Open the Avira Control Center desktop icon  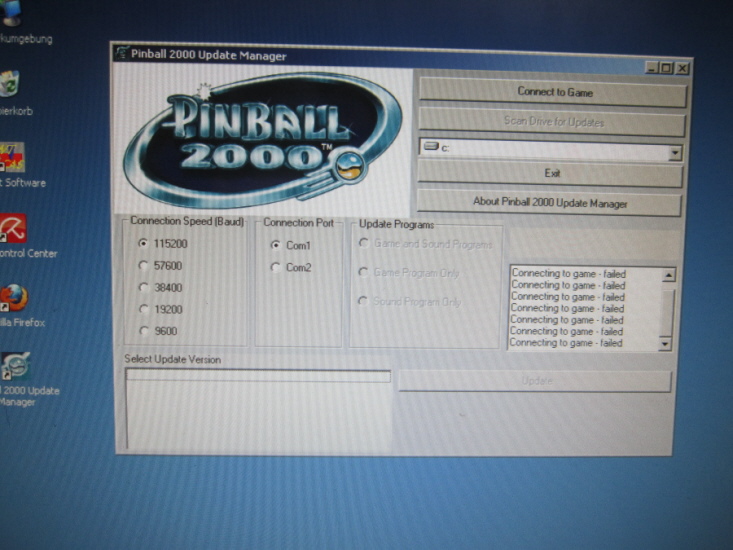(13, 228)
